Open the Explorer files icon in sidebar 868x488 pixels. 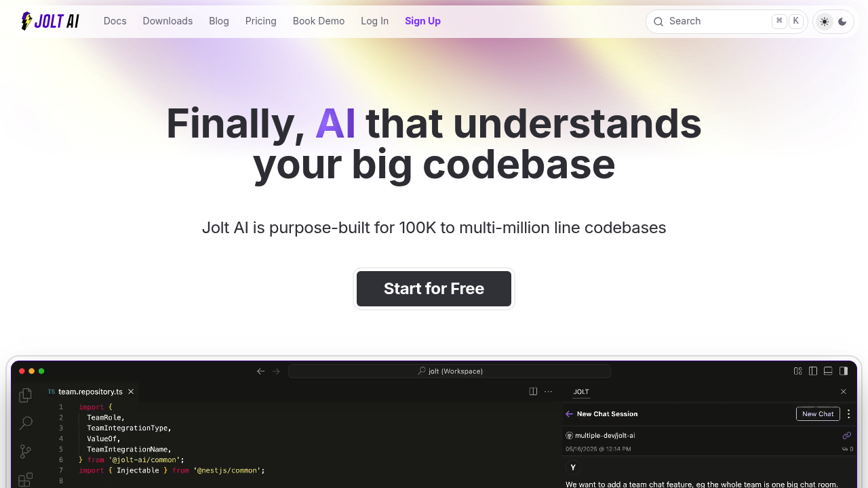(x=26, y=395)
